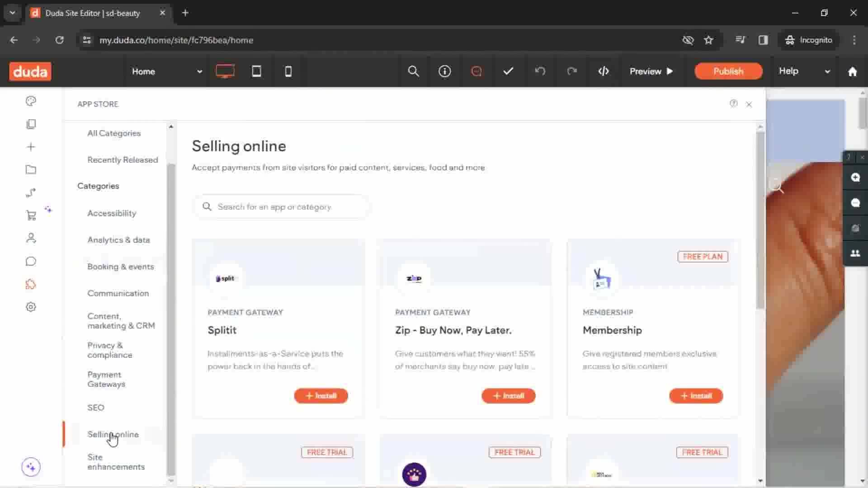868x488 pixels.
Task: Open developer mode code icon
Action: coord(604,71)
